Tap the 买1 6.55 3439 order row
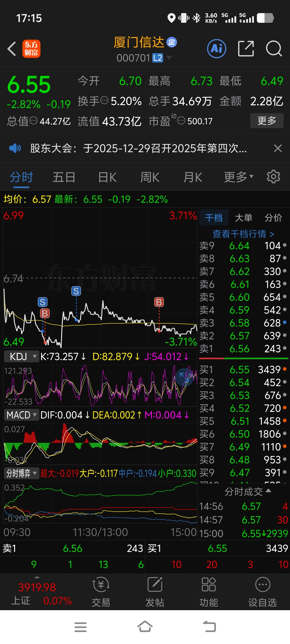Screen dimensions: 290x644 click(x=243, y=370)
